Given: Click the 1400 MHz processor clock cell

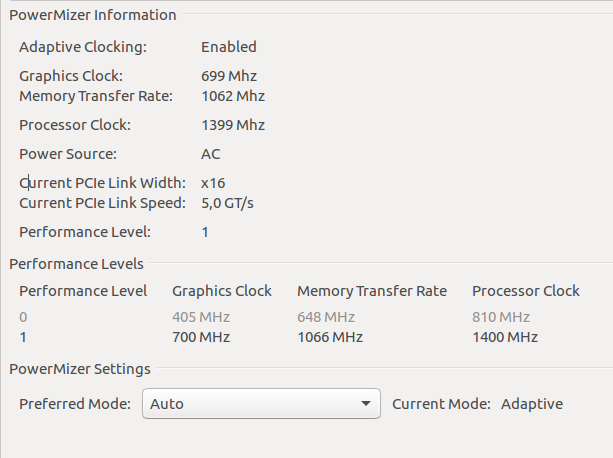Looking at the screenshot, I should [x=505, y=337].
